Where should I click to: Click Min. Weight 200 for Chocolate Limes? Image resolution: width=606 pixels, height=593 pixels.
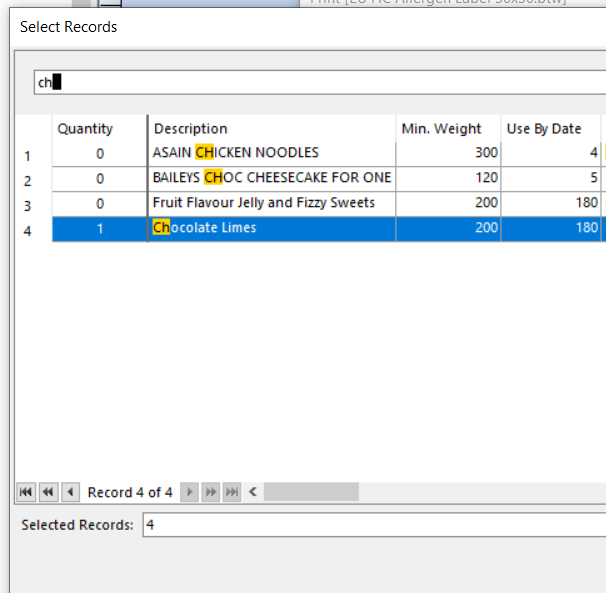(x=448, y=228)
